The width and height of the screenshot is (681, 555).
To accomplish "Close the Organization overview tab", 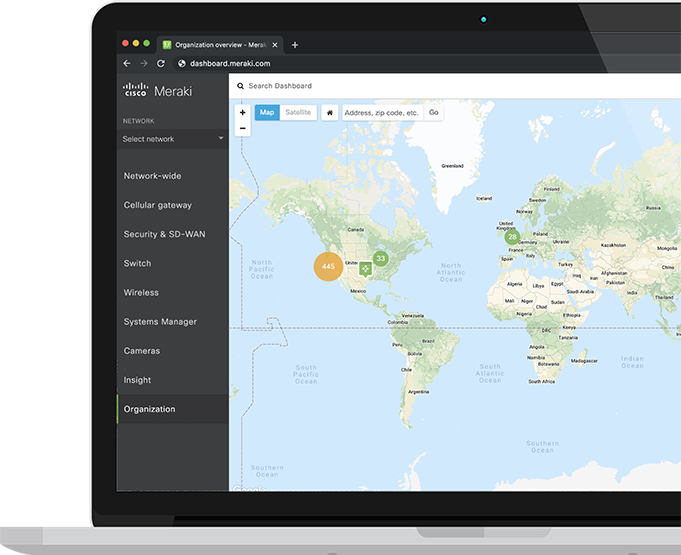I will 275,45.
